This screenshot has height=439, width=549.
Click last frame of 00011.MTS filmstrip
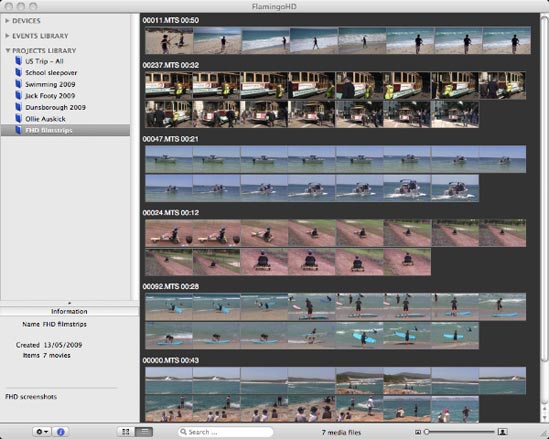(506, 41)
